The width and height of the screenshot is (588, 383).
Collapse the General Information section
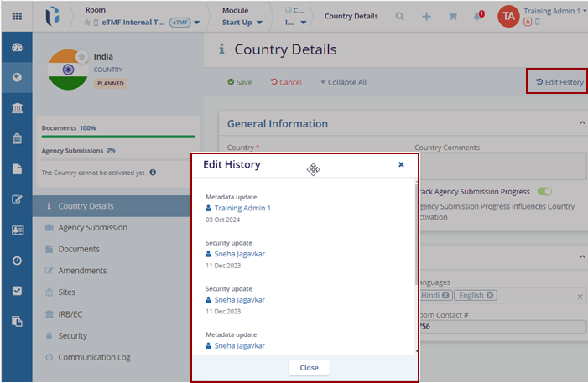(582, 123)
